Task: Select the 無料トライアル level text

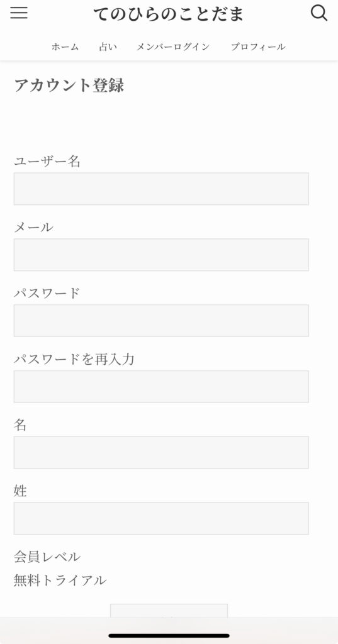Action: pos(60,580)
